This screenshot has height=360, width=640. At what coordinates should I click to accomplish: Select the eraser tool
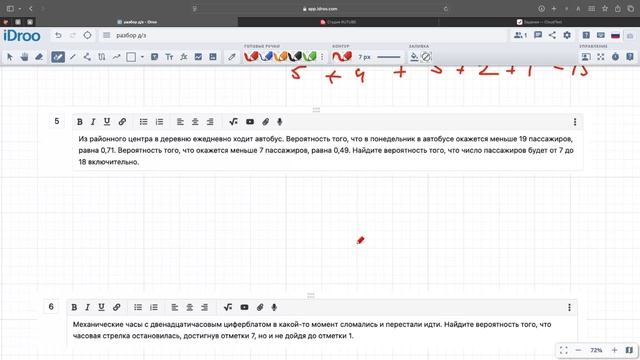point(39,57)
